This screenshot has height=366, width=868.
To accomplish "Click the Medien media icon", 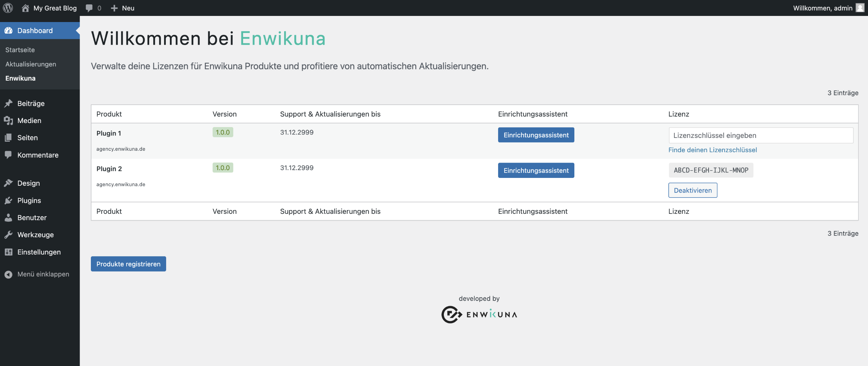I will 8,121.
